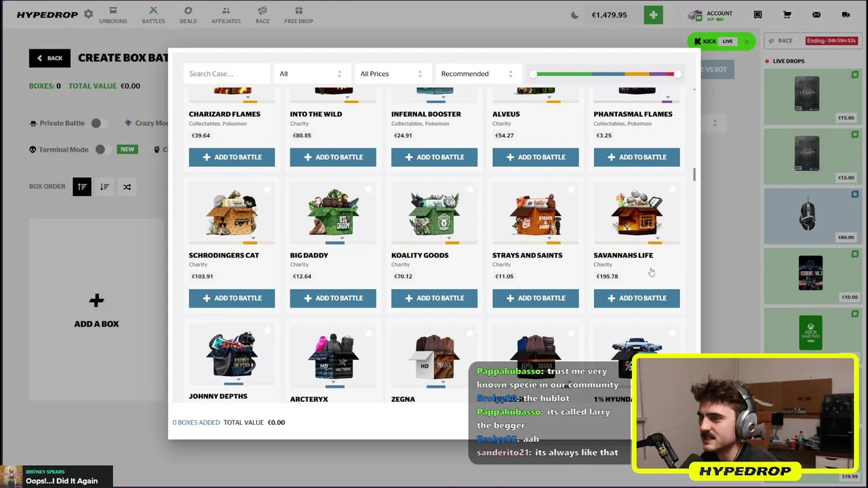Click the Search Case input field
This screenshot has height=488, width=868.
tap(226, 74)
